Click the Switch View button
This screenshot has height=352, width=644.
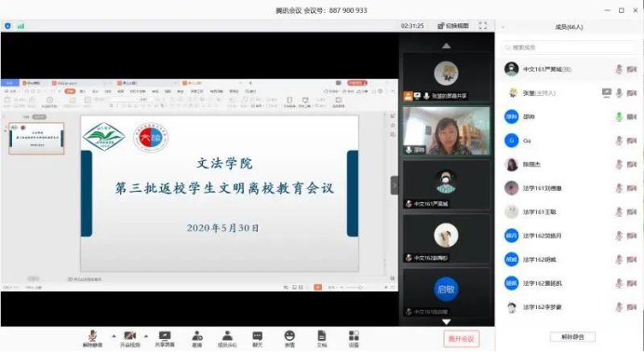pyautogui.click(x=453, y=26)
